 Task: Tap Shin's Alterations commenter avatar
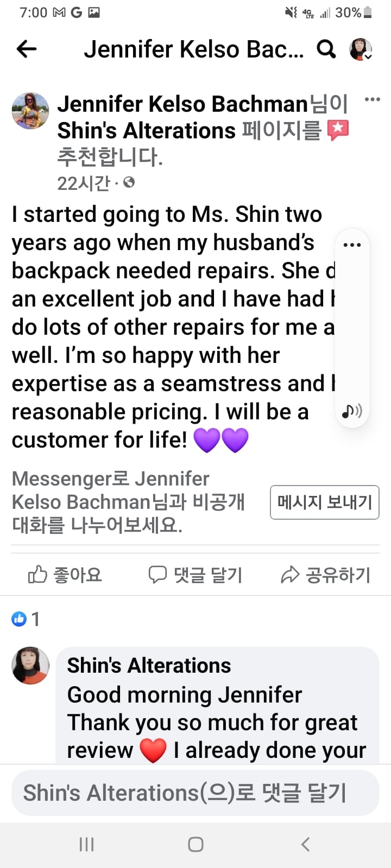(30, 666)
